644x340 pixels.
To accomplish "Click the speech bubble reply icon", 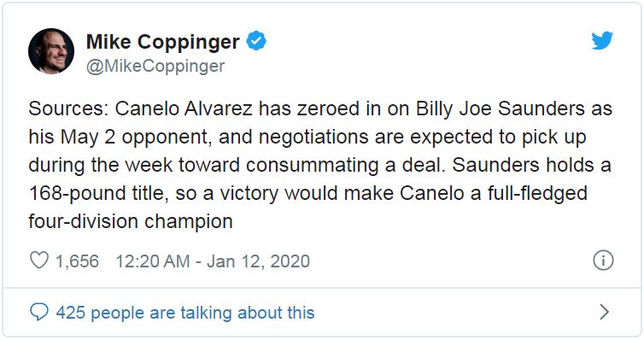I will coord(39,312).
